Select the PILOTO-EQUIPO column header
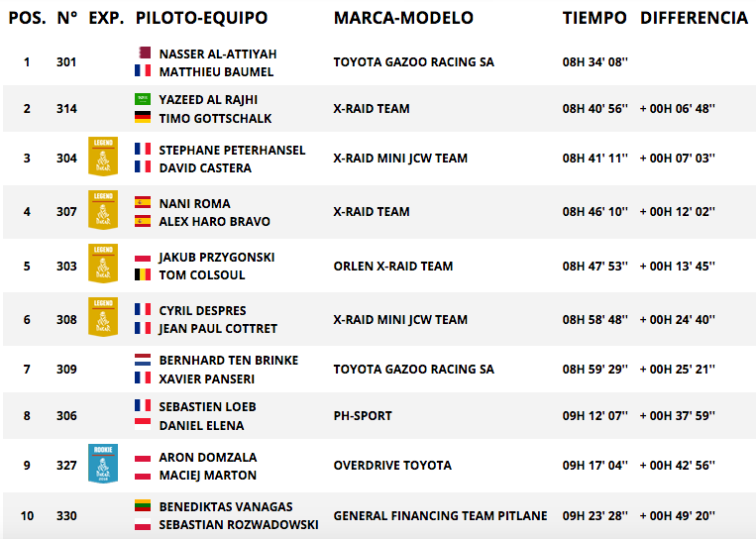The width and height of the screenshot is (756, 539). pos(201,18)
